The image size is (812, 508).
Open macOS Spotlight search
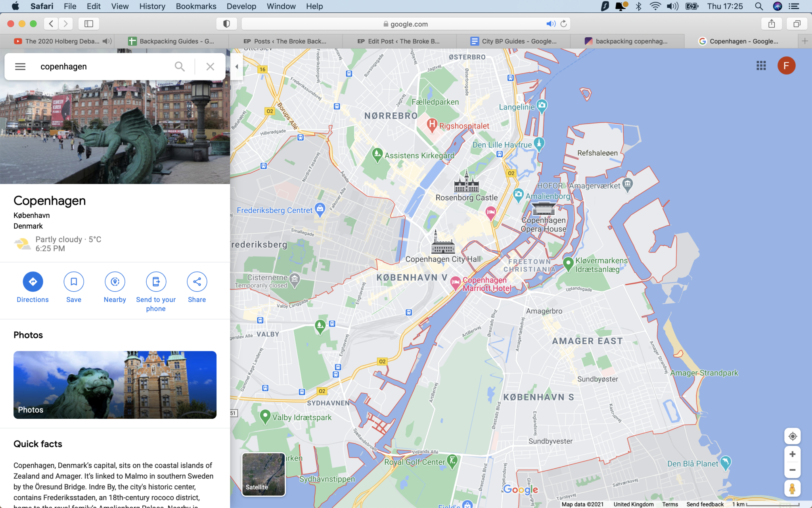click(758, 6)
